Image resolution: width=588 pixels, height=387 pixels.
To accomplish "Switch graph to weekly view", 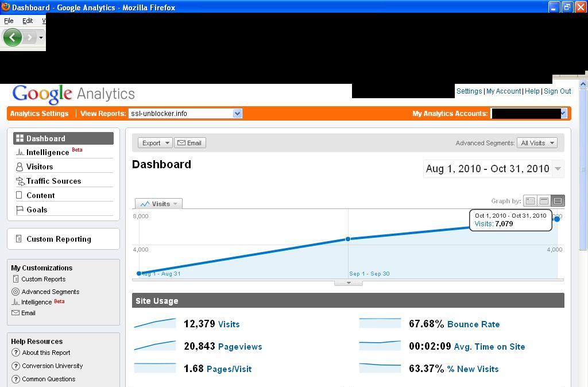I will coord(544,201).
